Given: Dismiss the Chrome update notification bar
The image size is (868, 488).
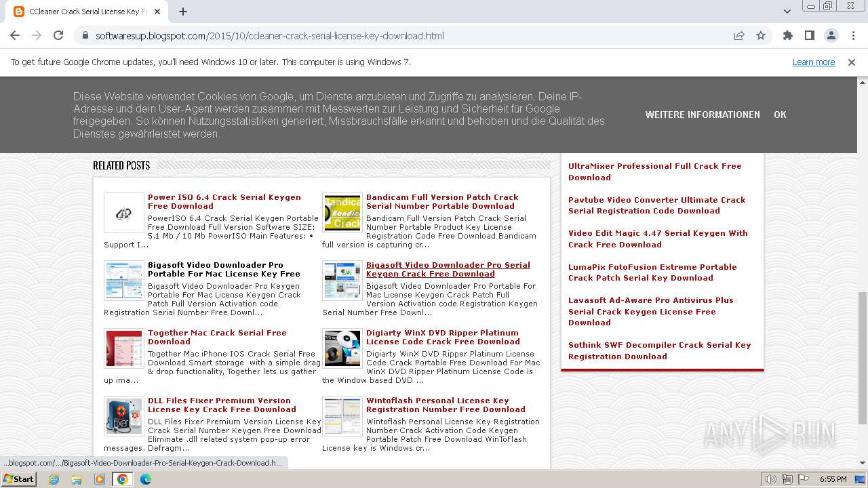Looking at the screenshot, I should coord(852,62).
